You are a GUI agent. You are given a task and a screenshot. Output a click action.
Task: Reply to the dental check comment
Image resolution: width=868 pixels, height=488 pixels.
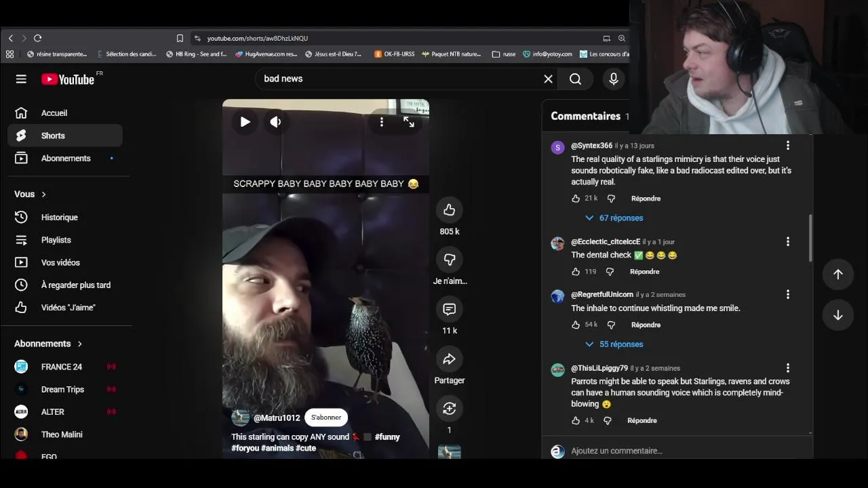[x=644, y=272]
